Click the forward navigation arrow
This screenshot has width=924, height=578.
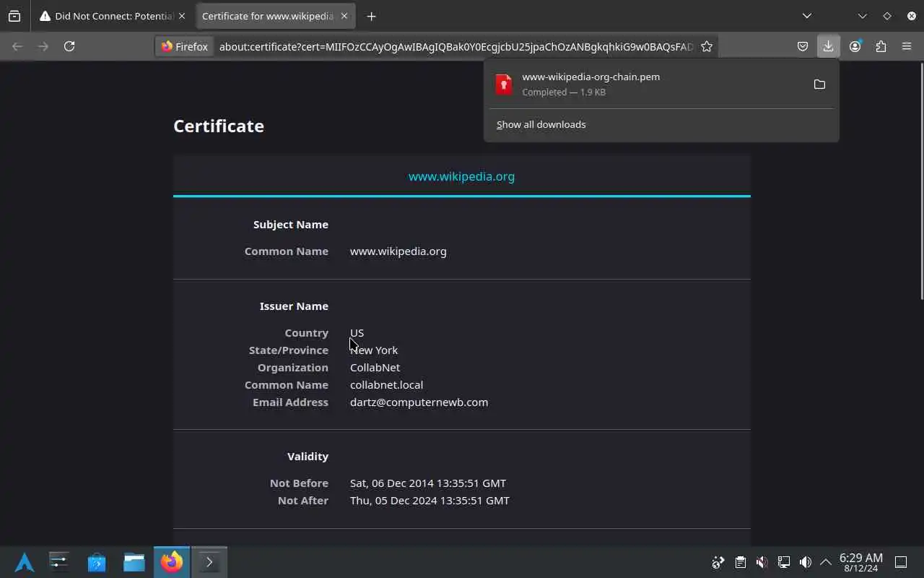coord(43,46)
